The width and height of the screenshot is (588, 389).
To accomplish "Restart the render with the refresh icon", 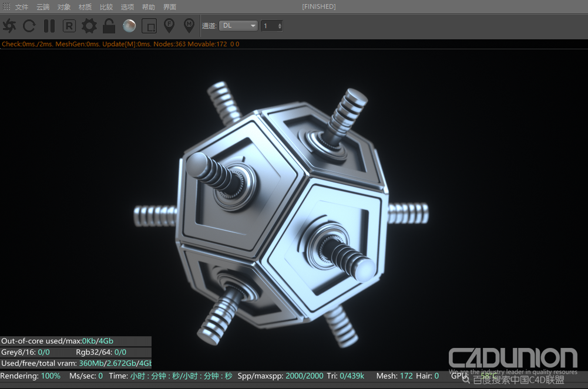I will click(29, 26).
